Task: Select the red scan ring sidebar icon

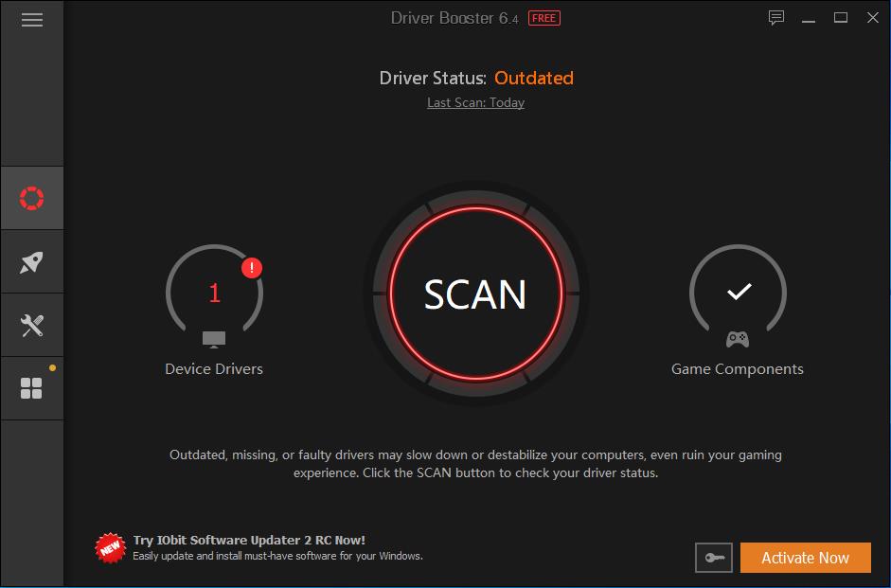Action: (x=32, y=198)
